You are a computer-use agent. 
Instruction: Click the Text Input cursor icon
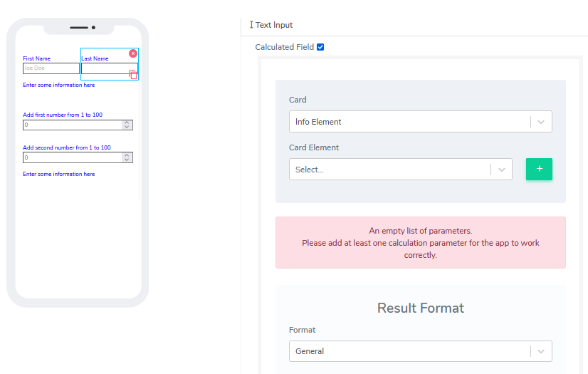(x=251, y=25)
